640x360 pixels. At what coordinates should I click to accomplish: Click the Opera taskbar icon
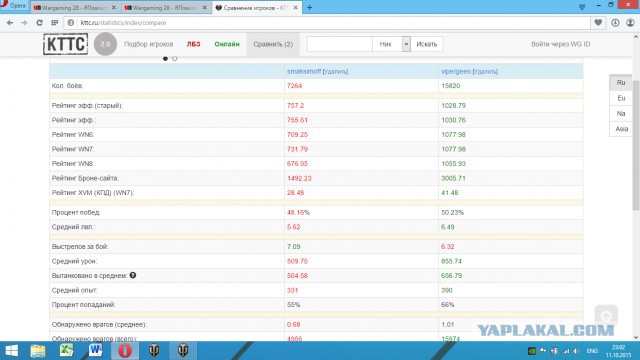pos(125,351)
